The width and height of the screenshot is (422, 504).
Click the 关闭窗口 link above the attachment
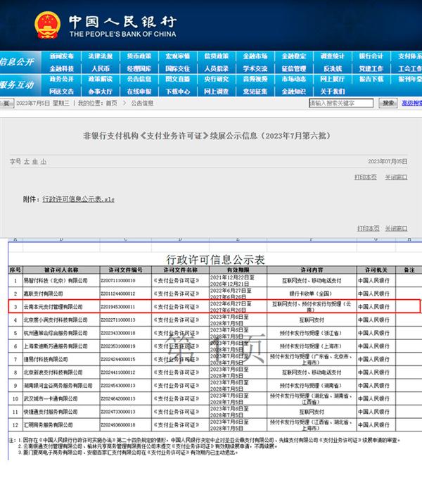pos(396,177)
